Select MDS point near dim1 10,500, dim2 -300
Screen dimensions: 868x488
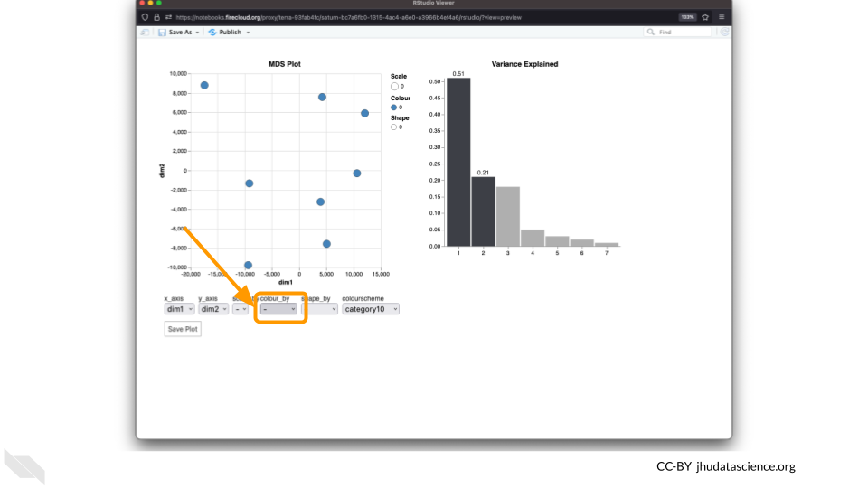(357, 174)
